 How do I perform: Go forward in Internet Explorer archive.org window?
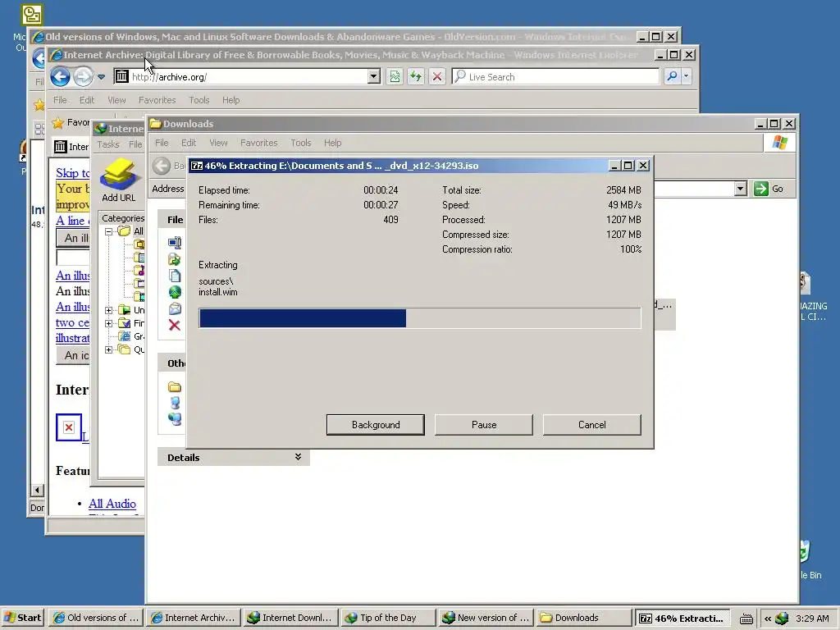tap(83, 76)
